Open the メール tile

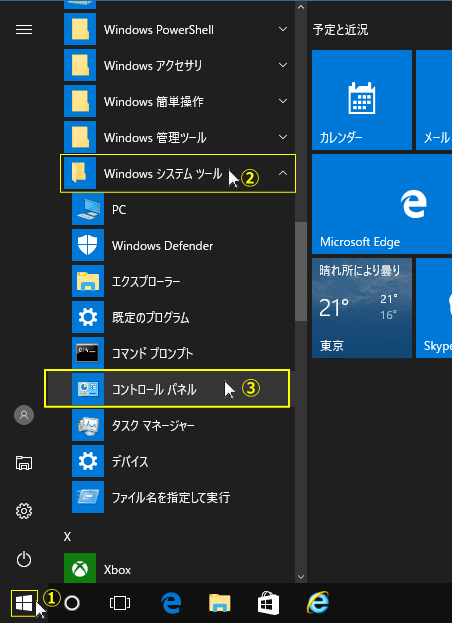point(434,100)
